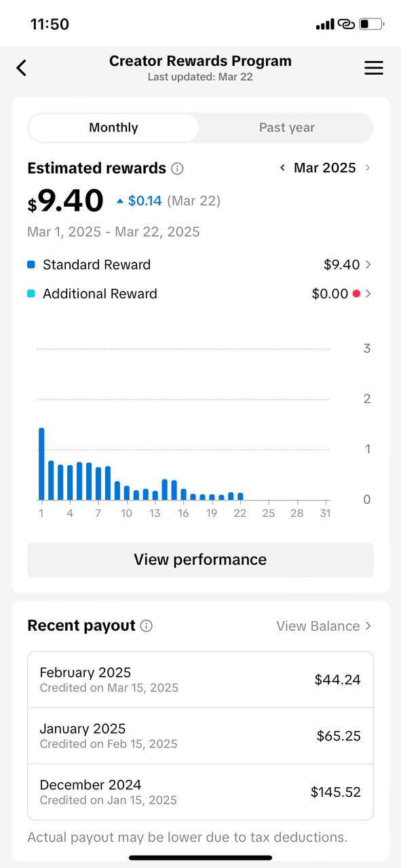This screenshot has height=868, width=401.
Task: Expand Additional Reward $0.00 details
Action: 200,294
